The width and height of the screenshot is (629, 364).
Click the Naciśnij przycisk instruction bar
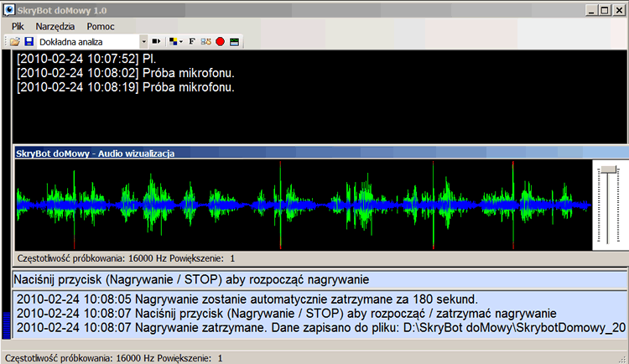320,279
